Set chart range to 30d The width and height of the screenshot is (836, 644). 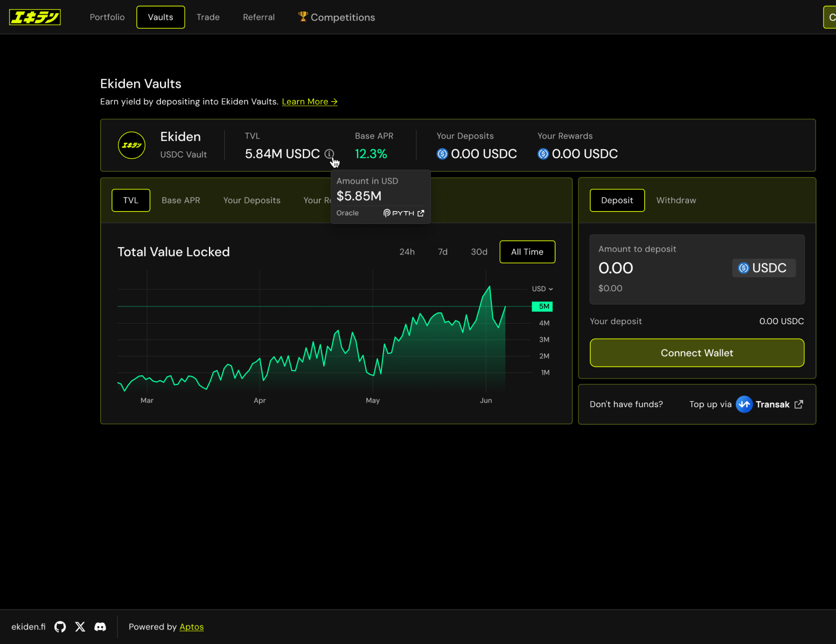[x=479, y=252]
